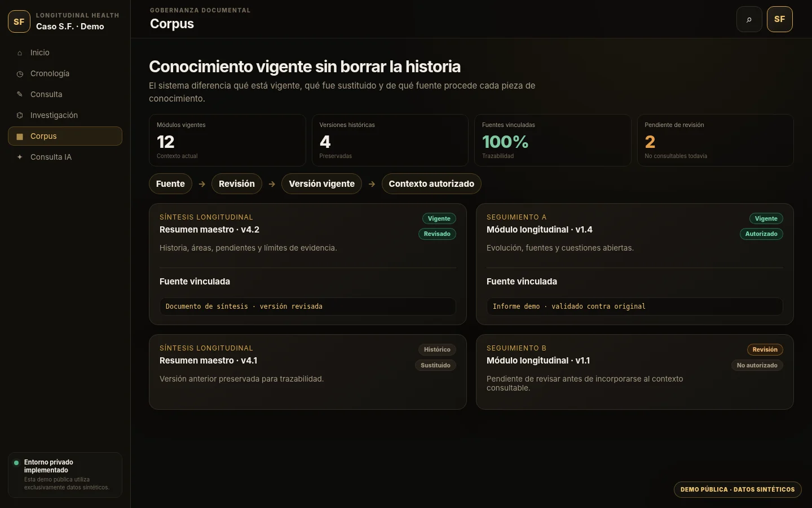
Task: Click the Caso S.F. · Demo title
Action: 70,27
